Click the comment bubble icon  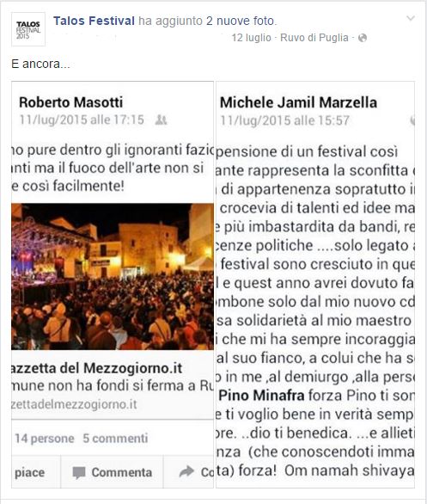[x=79, y=472]
